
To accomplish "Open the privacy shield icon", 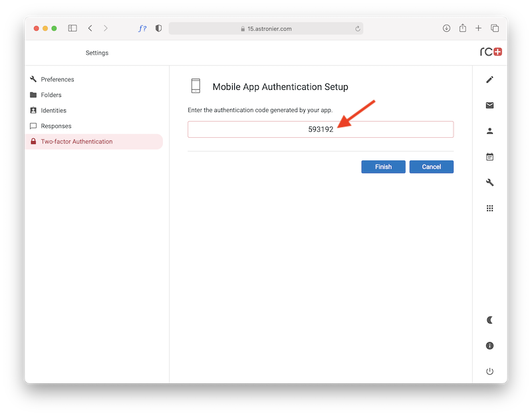I will (158, 29).
